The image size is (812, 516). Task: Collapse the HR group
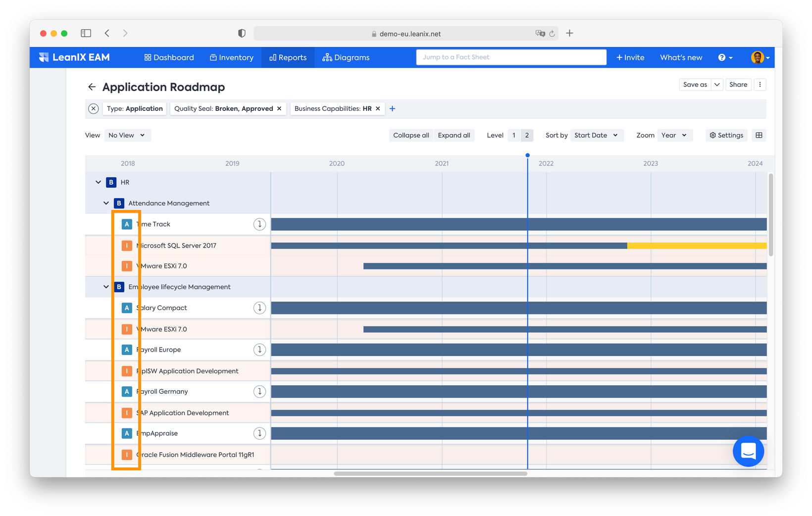coord(98,182)
